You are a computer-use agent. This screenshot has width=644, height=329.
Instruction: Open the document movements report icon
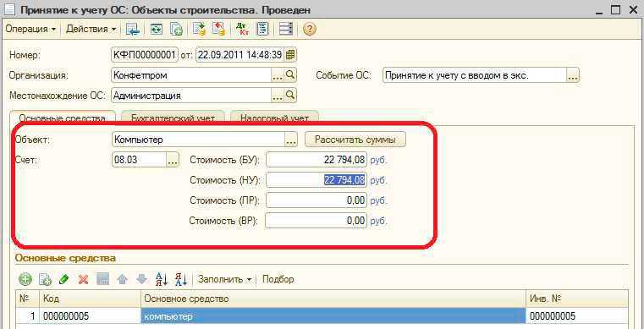[x=262, y=29]
